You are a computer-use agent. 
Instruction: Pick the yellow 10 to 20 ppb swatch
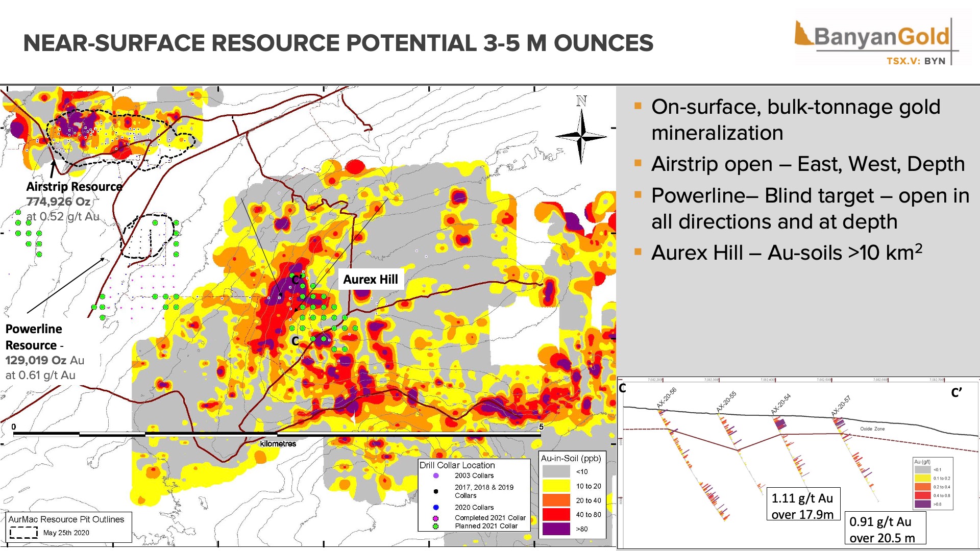click(556, 486)
